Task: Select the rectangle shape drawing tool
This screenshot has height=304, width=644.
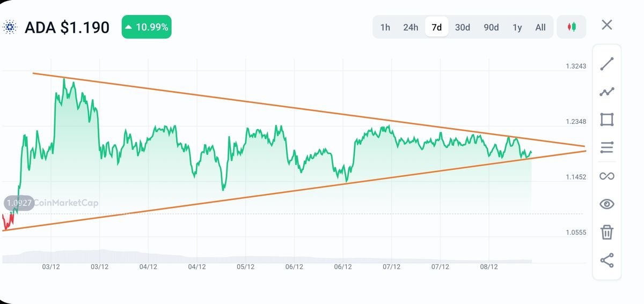Action: click(607, 120)
